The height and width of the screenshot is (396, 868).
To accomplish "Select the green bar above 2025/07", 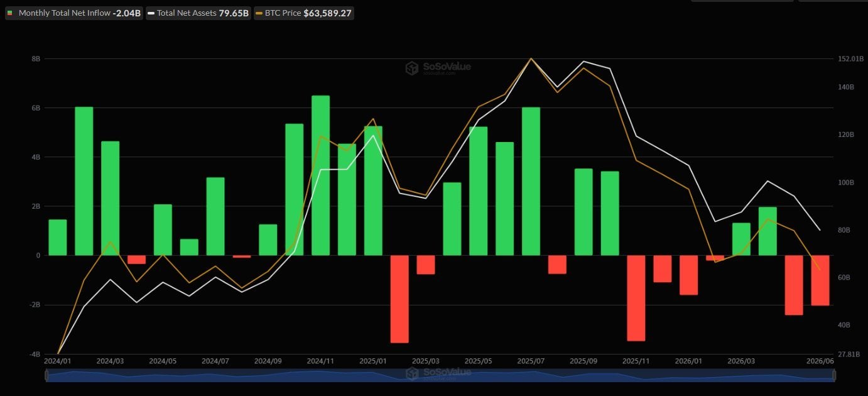I will [531, 181].
